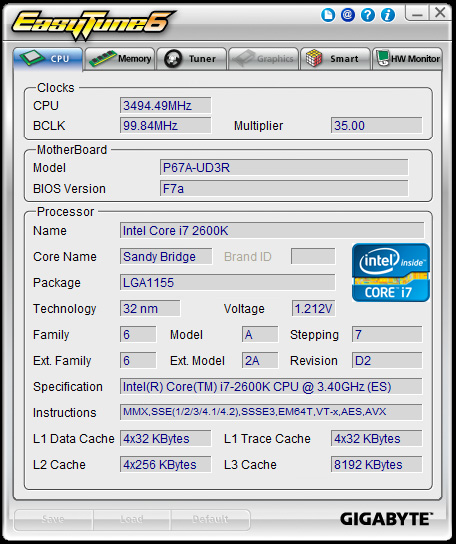
Task: Click the BCLK field 99.84MHz
Action: [x=166, y=125]
